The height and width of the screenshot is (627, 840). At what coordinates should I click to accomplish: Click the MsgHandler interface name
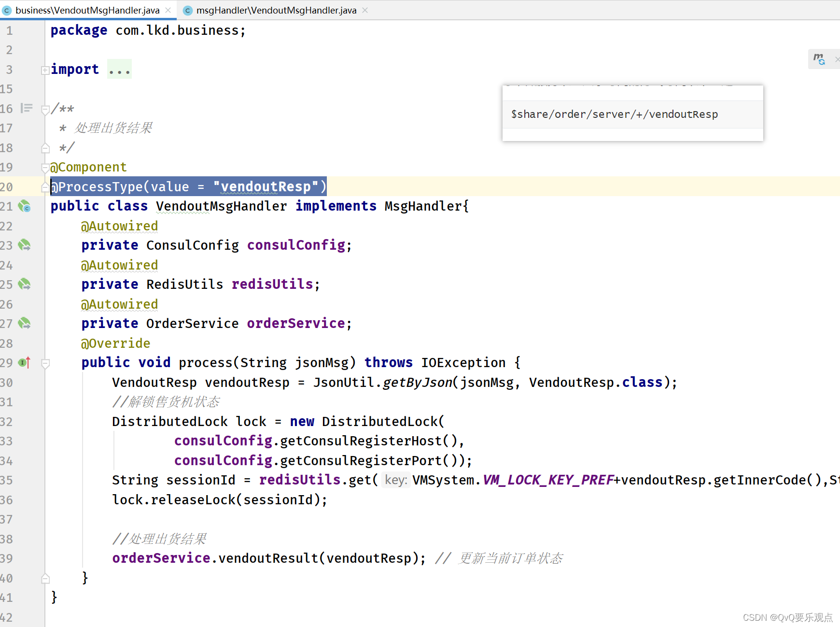pos(423,206)
